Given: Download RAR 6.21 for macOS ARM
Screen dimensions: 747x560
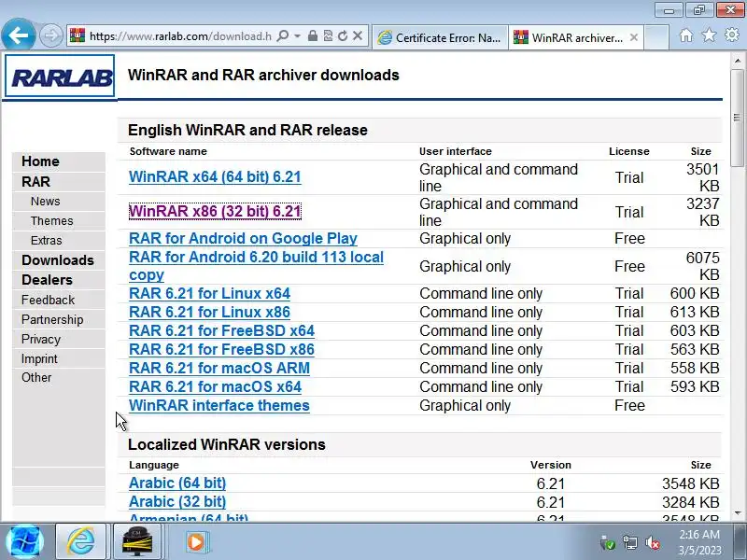Looking at the screenshot, I should pos(219,368).
